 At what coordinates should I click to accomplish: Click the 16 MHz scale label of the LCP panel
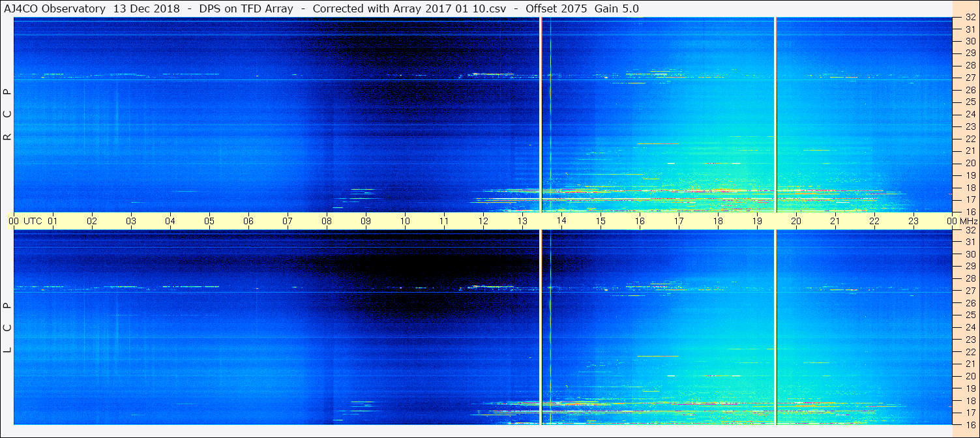pyautogui.click(x=970, y=425)
